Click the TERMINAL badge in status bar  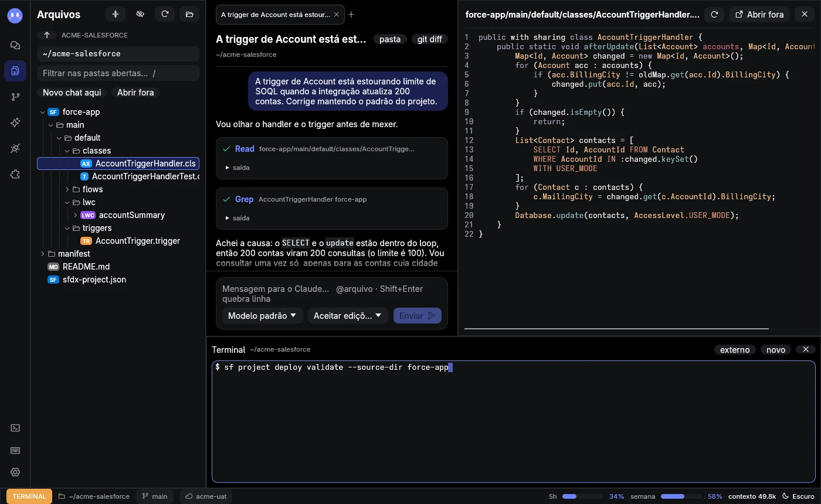pyautogui.click(x=29, y=496)
